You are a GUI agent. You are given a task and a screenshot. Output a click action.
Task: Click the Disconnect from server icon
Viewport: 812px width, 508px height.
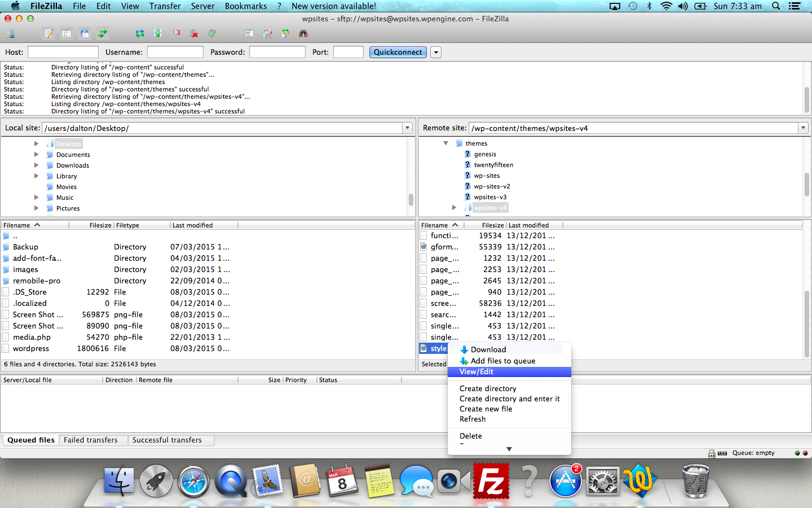(x=194, y=34)
